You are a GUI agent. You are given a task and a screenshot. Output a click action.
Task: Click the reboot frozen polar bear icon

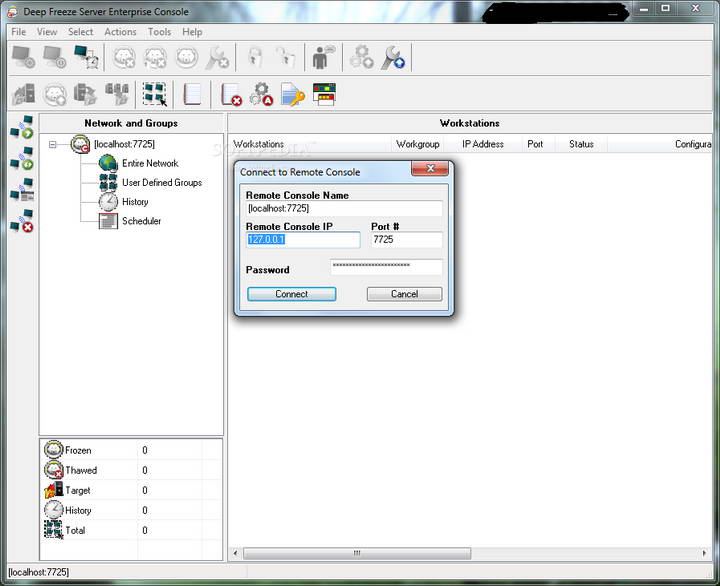coord(187,58)
